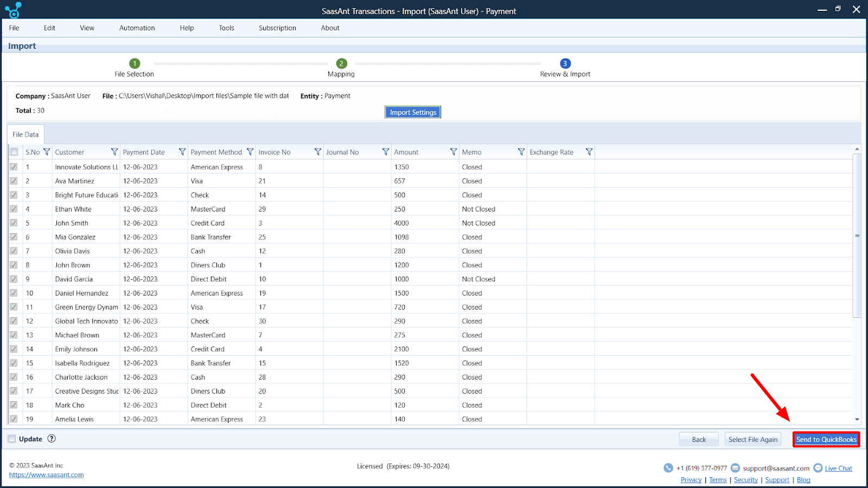The width and height of the screenshot is (868, 488).
Task: Uncheck the Mark Cho row checkbox
Action: tap(14, 405)
